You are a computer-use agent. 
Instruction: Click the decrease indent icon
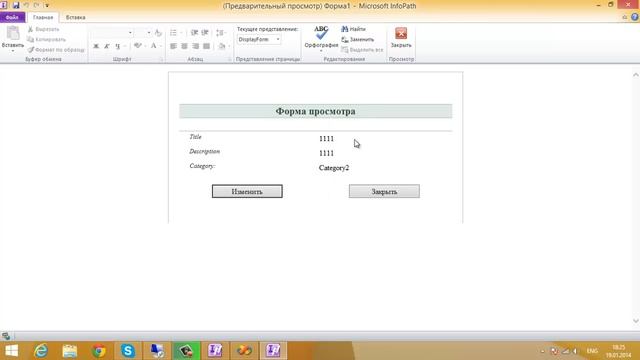click(x=194, y=33)
